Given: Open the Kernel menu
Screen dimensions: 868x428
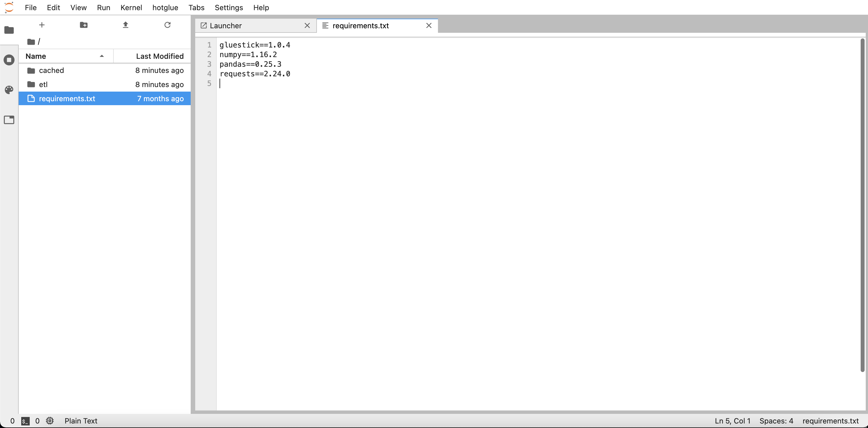Looking at the screenshot, I should [x=131, y=7].
